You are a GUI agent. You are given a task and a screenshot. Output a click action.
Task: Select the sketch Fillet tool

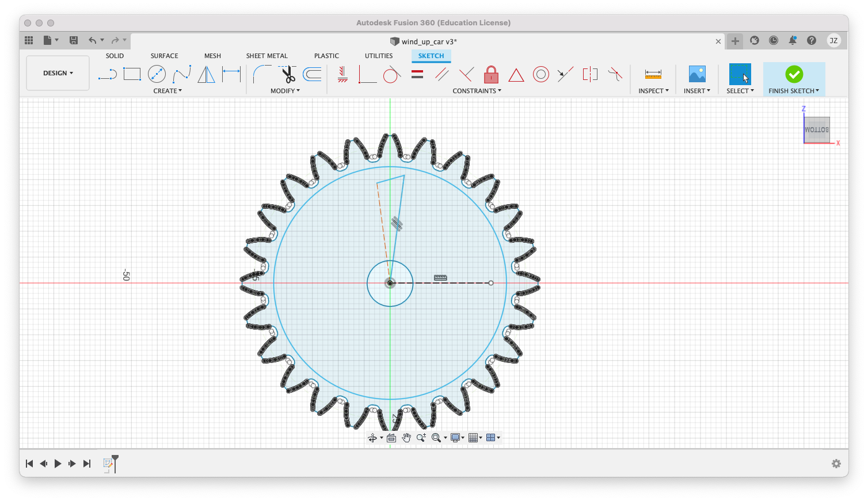click(x=262, y=74)
